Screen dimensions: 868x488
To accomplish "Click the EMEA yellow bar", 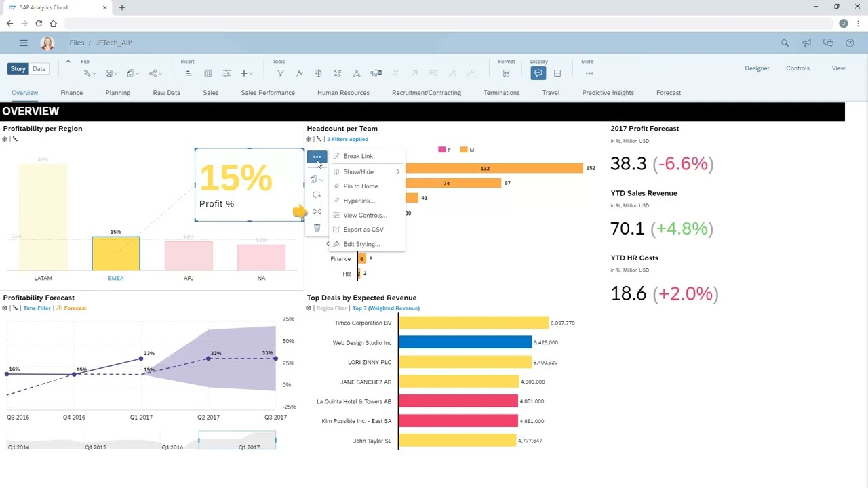I will (116, 254).
